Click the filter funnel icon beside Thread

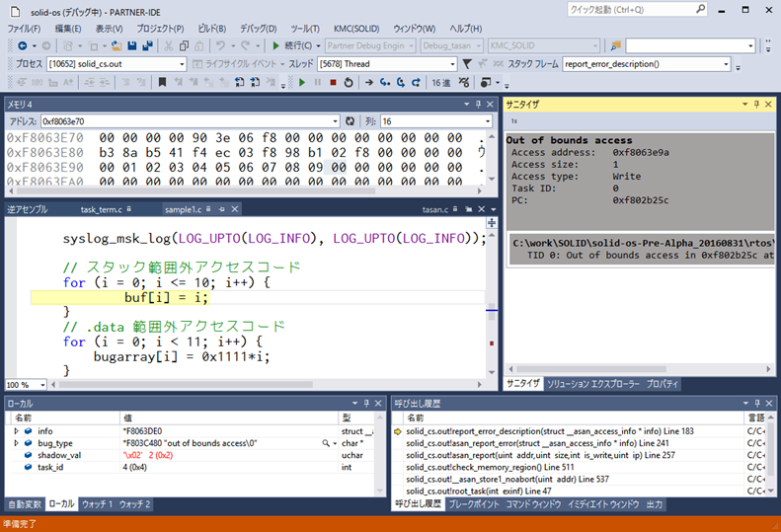[468, 64]
